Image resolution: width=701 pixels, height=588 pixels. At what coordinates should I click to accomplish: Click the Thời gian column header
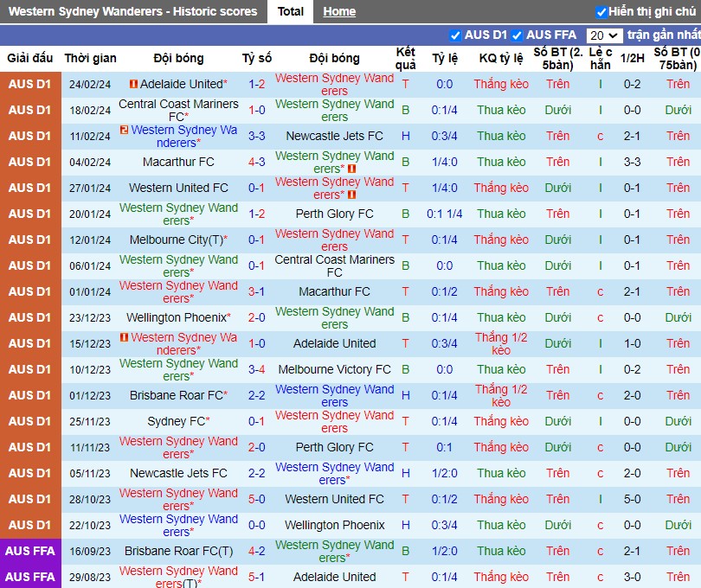[90, 58]
